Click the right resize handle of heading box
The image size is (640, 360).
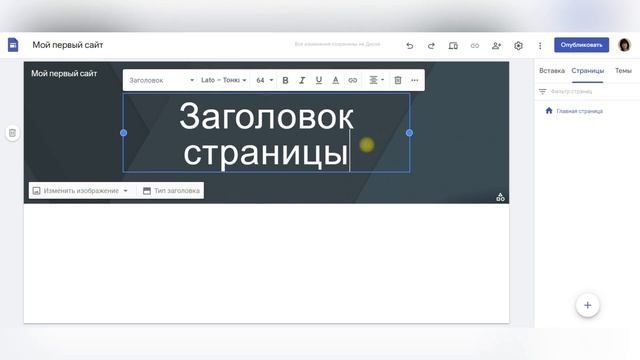tap(409, 133)
